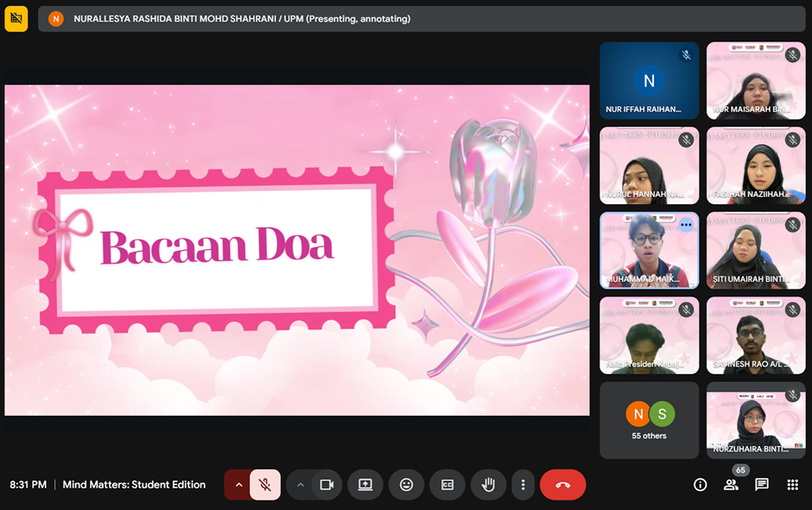Open the activities grid icon
The height and width of the screenshot is (510, 812).
click(x=792, y=485)
